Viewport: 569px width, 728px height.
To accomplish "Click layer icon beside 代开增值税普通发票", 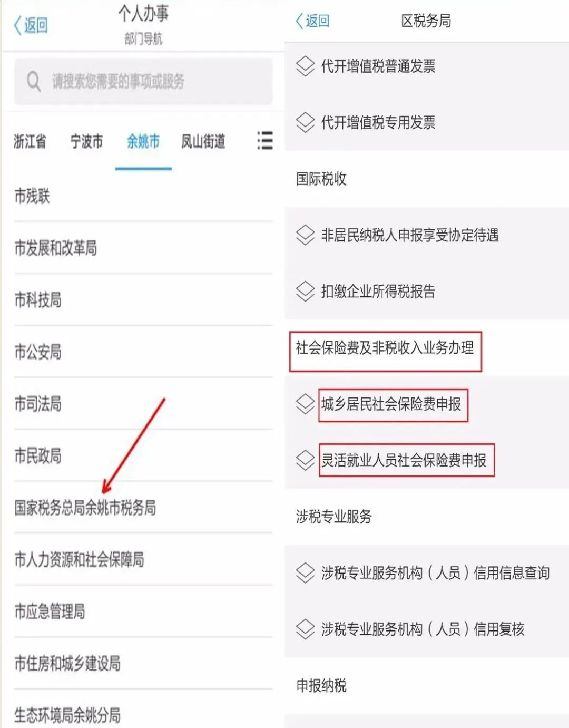I will pos(305,66).
